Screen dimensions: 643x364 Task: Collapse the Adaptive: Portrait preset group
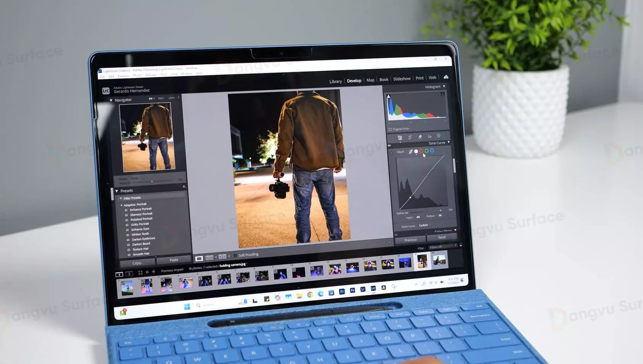tap(122, 205)
